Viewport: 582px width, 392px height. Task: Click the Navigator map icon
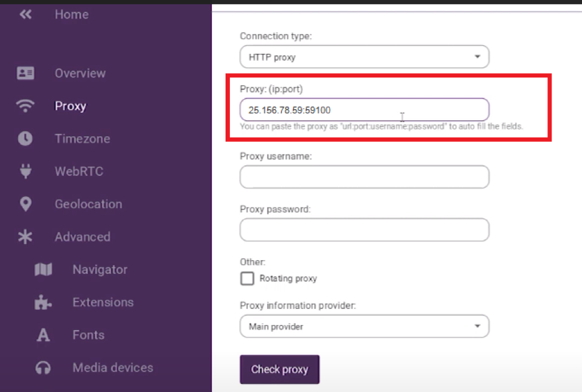tap(43, 269)
